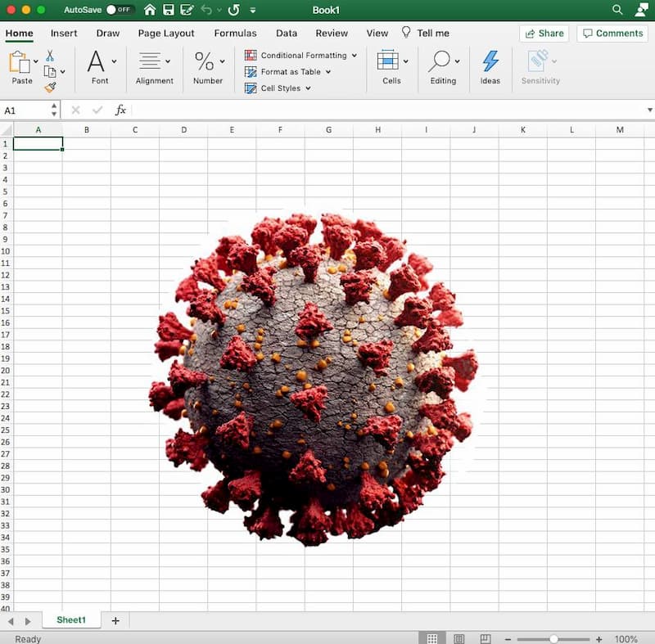Click the Redo arrow icon
Image resolution: width=655 pixels, height=644 pixels.
click(x=233, y=10)
